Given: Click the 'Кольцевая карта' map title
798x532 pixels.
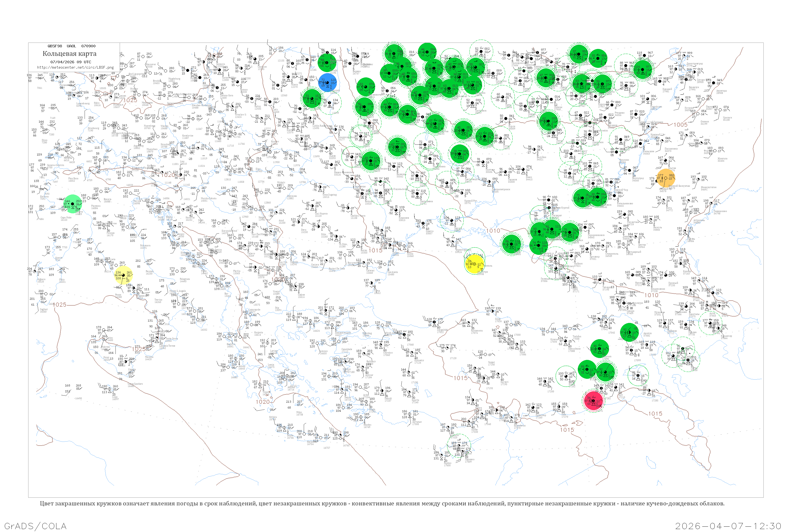Looking at the screenshot, I should coord(69,54).
